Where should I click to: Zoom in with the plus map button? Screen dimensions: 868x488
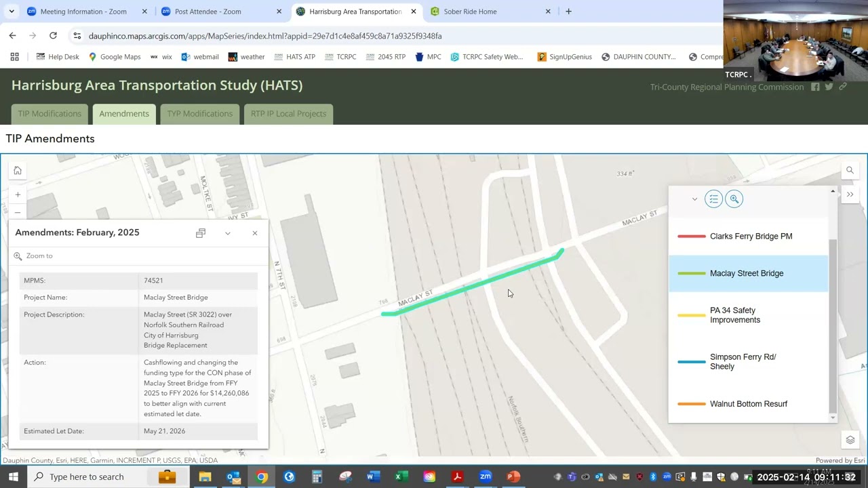click(x=18, y=195)
